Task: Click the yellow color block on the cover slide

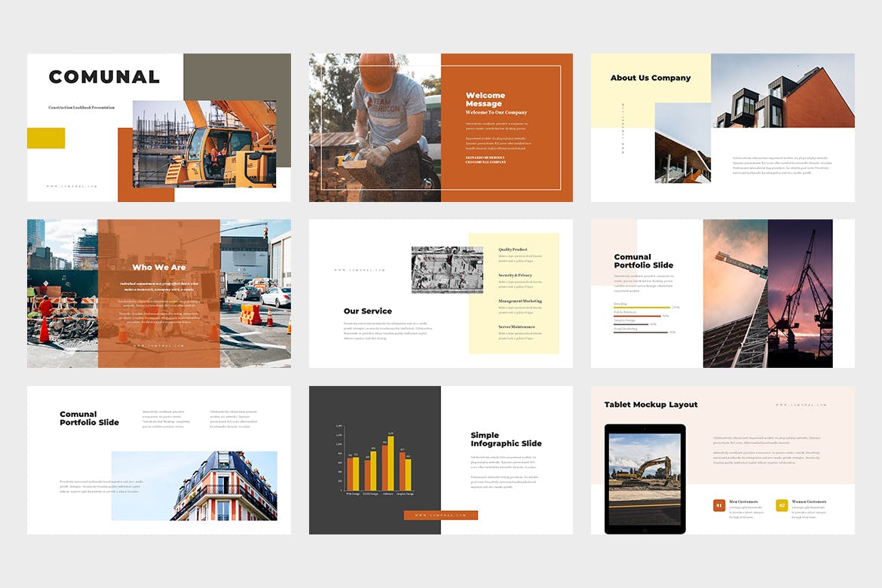Action: 46,138
